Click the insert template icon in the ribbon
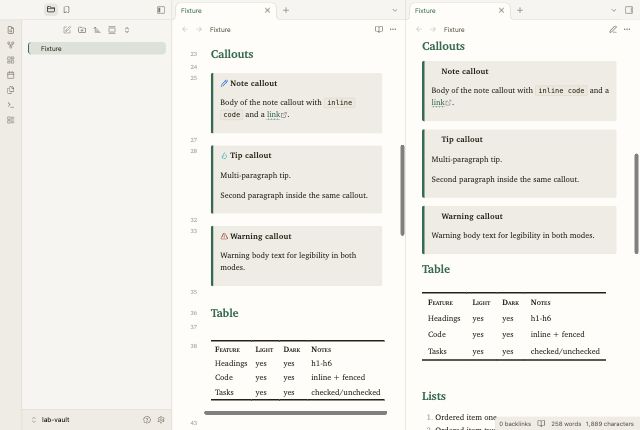Image resolution: width=640 pixels, height=430 pixels. point(11,90)
